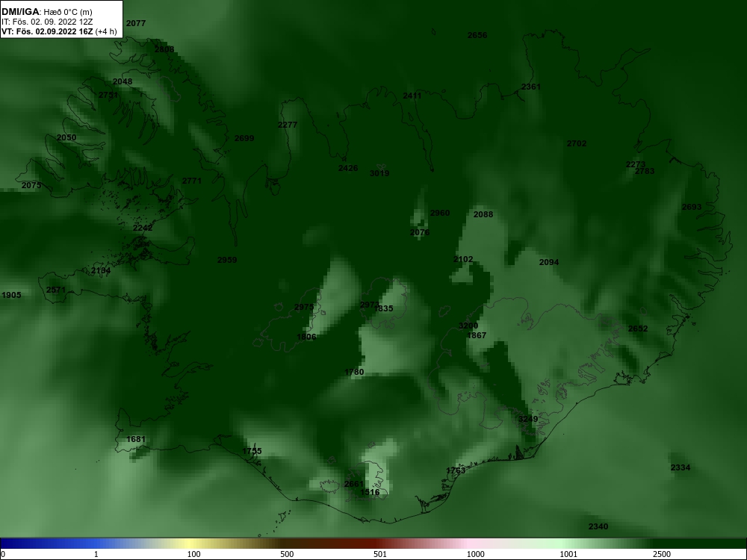Click the height value 2656
The image size is (747, 560).
477,35
